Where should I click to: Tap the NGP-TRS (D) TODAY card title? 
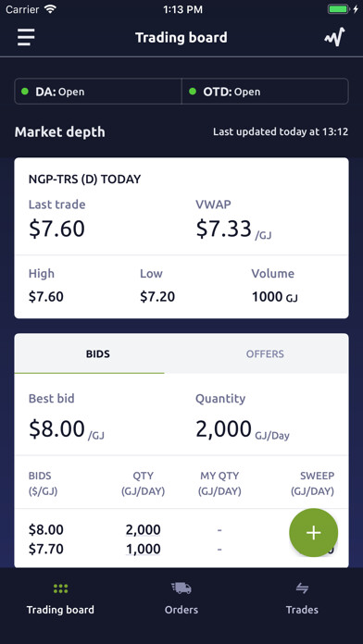(84, 180)
